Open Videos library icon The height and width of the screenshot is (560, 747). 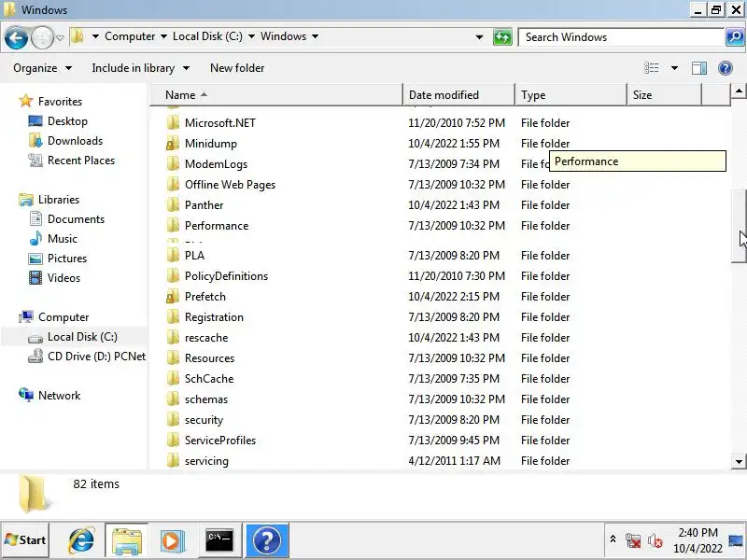tap(35, 277)
